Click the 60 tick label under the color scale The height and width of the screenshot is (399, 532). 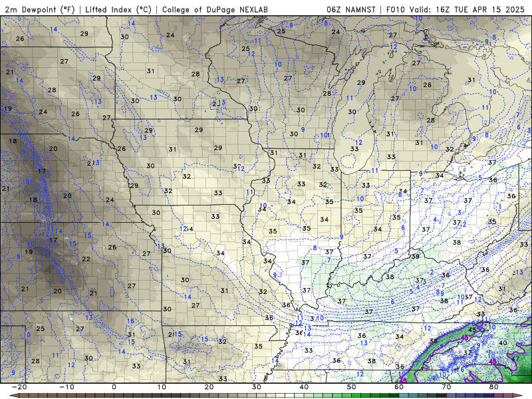[399, 387]
